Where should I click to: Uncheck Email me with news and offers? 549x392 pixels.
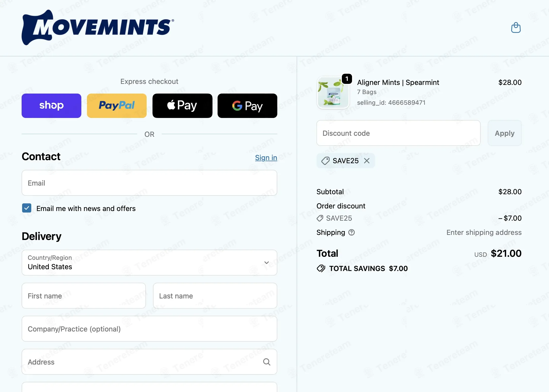coord(27,208)
